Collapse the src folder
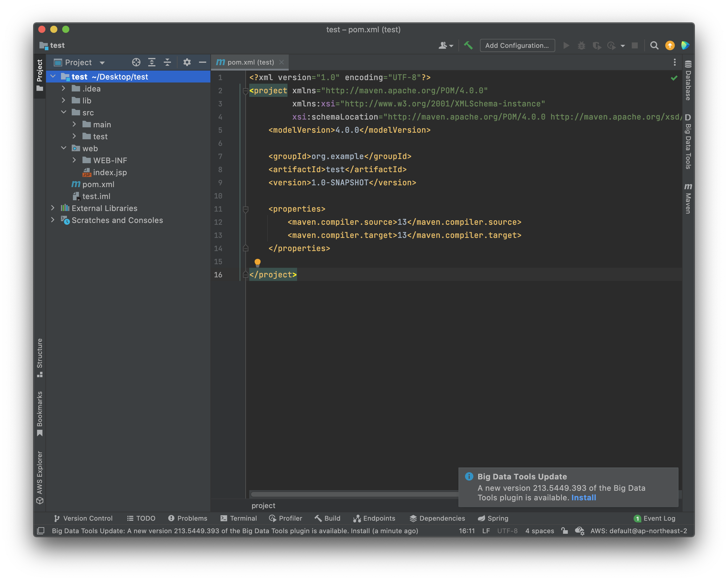Image resolution: width=728 pixels, height=581 pixels. 63,112
